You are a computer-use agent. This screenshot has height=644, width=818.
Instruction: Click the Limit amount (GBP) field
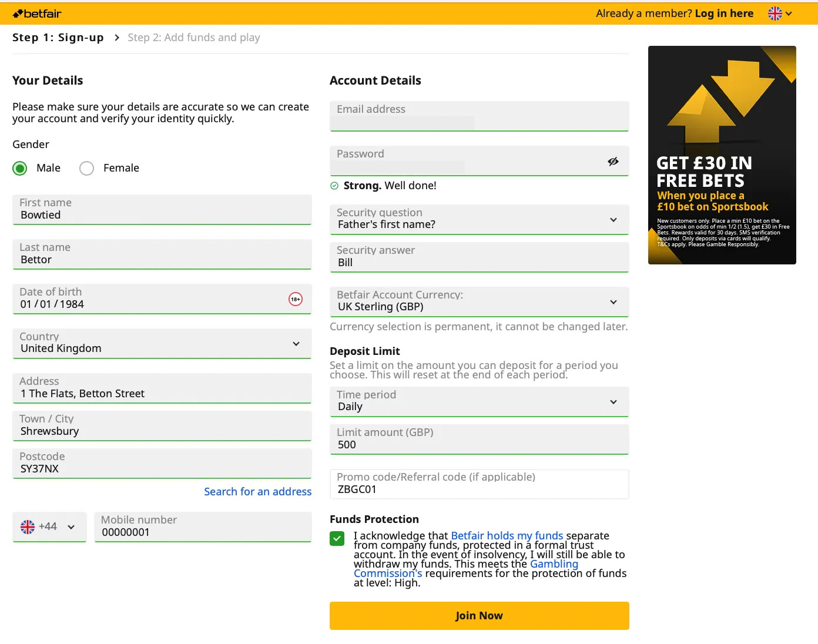click(480, 439)
